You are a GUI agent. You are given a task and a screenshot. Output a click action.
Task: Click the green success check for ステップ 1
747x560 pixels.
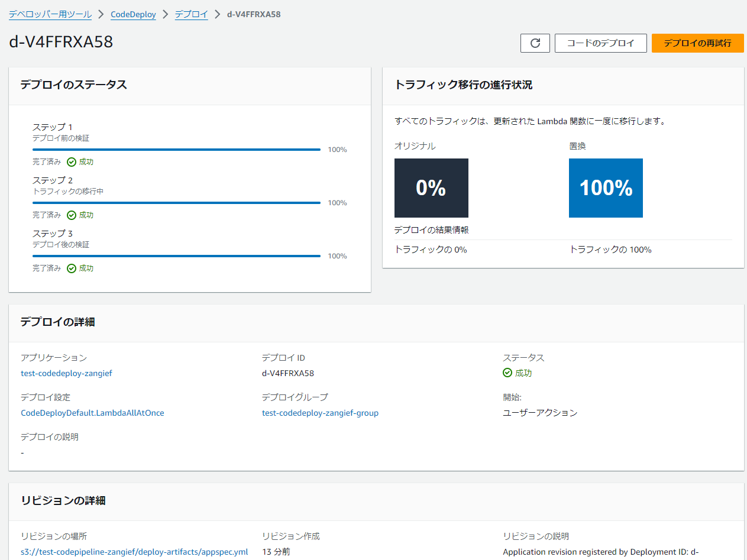pos(72,161)
